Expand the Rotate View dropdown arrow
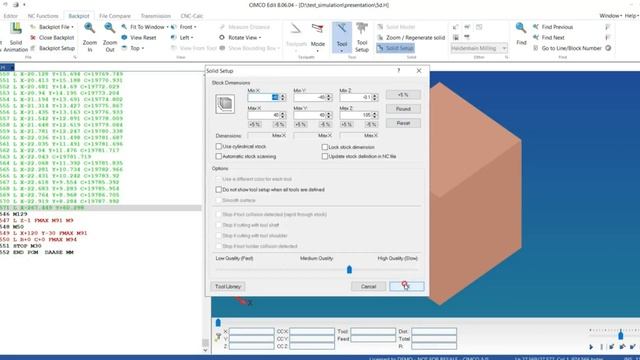Image resolution: width=640 pixels, height=360 pixels. (x=260, y=38)
